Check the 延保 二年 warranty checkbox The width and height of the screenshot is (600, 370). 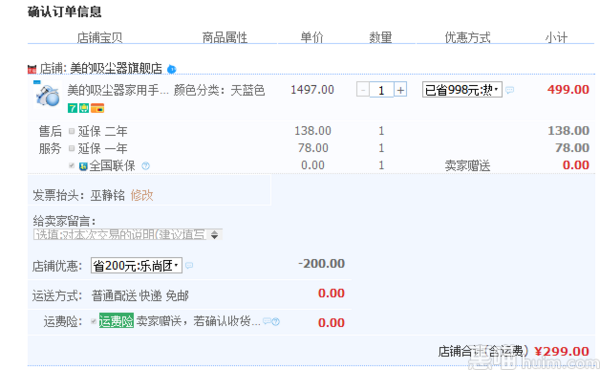pos(72,131)
